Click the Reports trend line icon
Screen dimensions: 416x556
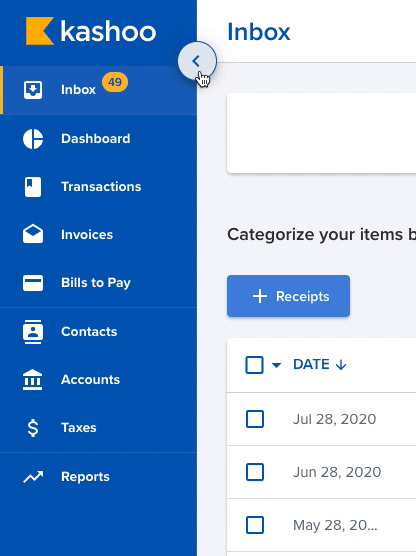[33, 477]
